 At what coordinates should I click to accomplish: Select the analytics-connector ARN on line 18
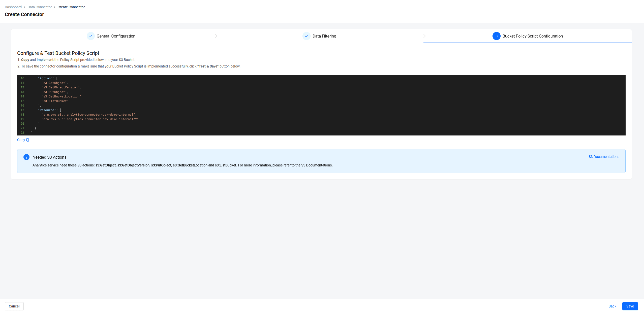[88, 114]
